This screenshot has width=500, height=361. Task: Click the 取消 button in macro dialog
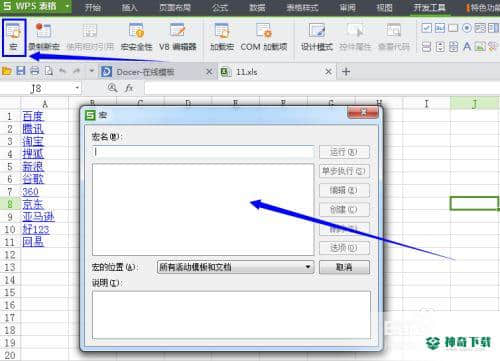click(344, 267)
